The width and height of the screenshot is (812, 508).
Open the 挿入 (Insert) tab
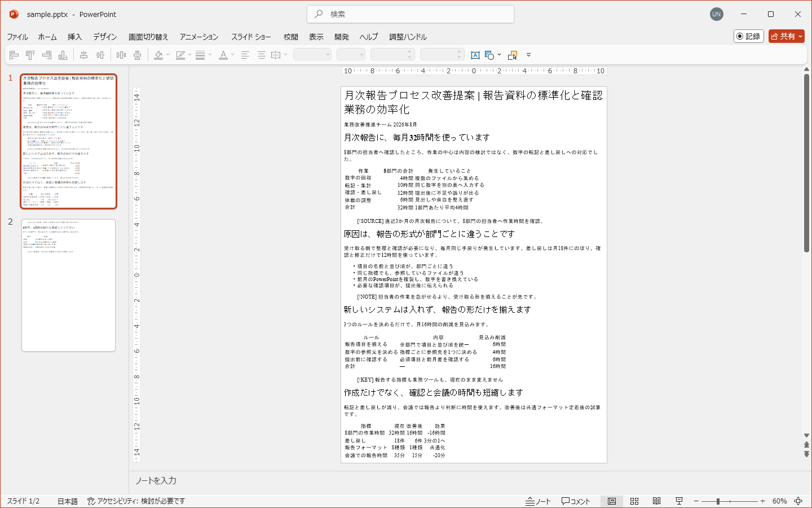74,37
